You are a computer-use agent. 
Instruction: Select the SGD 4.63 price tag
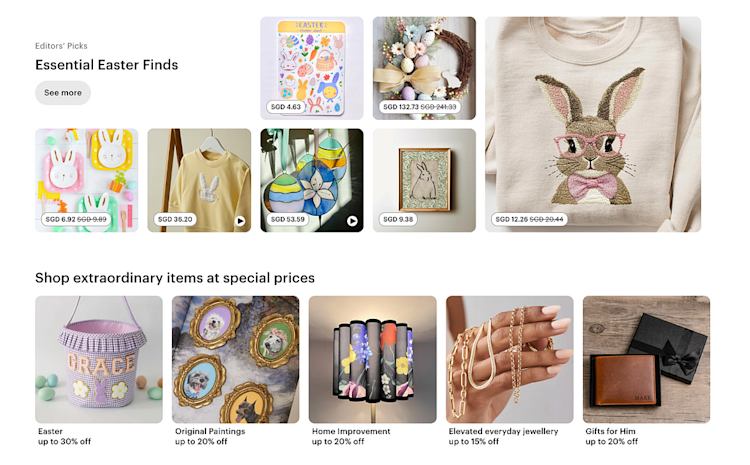(x=286, y=107)
